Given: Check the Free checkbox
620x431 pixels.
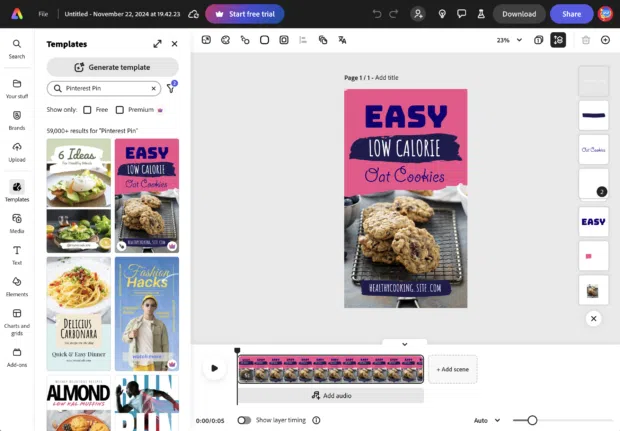Looking at the screenshot, I should [x=87, y=110].
